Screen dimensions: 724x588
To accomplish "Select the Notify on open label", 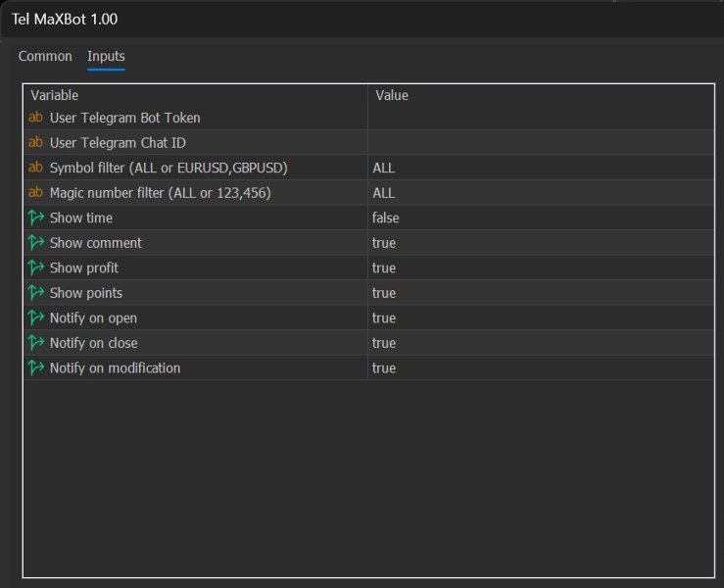I will [93, 318].
